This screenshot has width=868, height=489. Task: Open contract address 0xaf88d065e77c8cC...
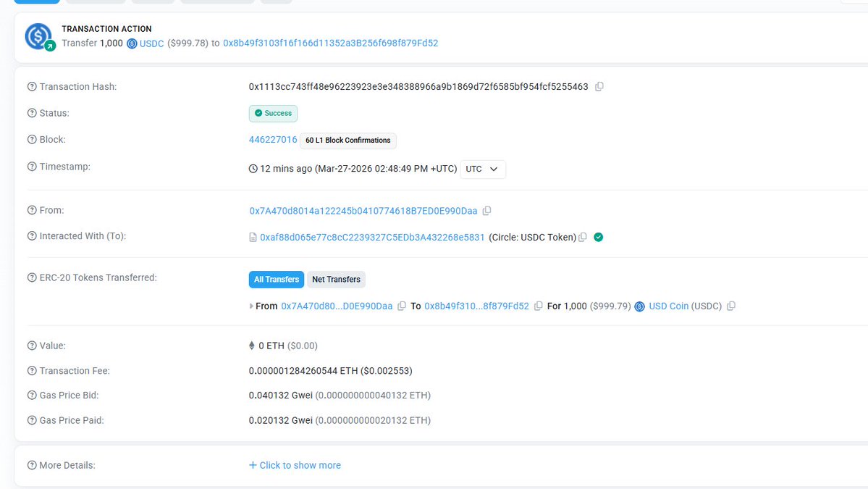click(372, 237)
